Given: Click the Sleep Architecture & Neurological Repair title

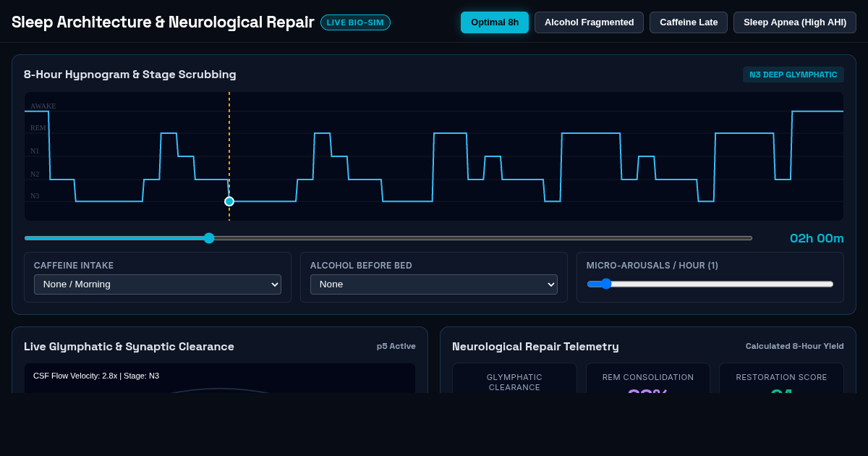Looking at the screenshot, I should 163,22.
